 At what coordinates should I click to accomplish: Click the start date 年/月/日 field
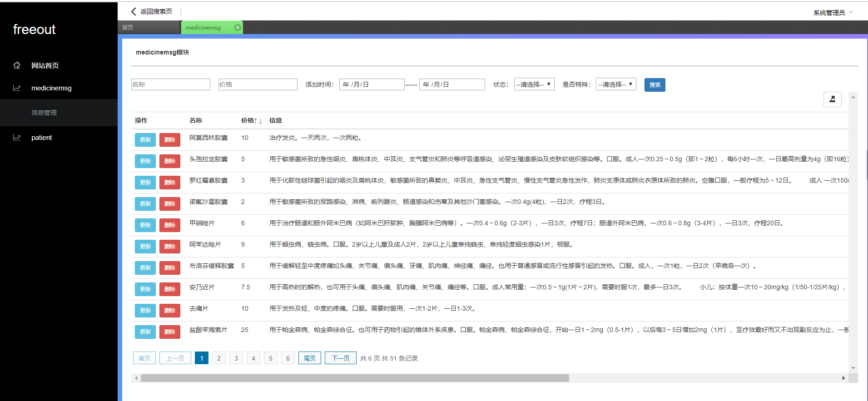[372, 84]
